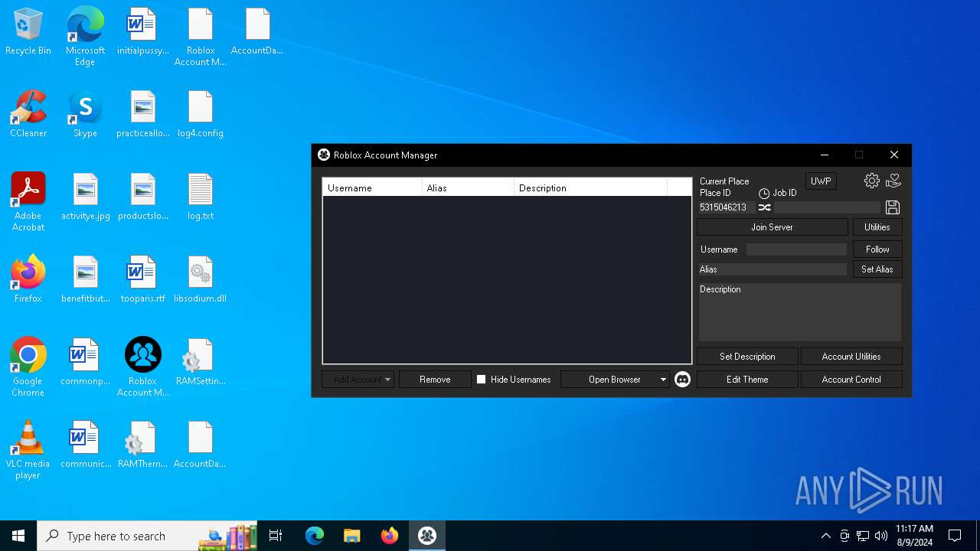Select the activitye.jpg image file
The width and height of the screenshot is (980, 551).
click(85, 197)
